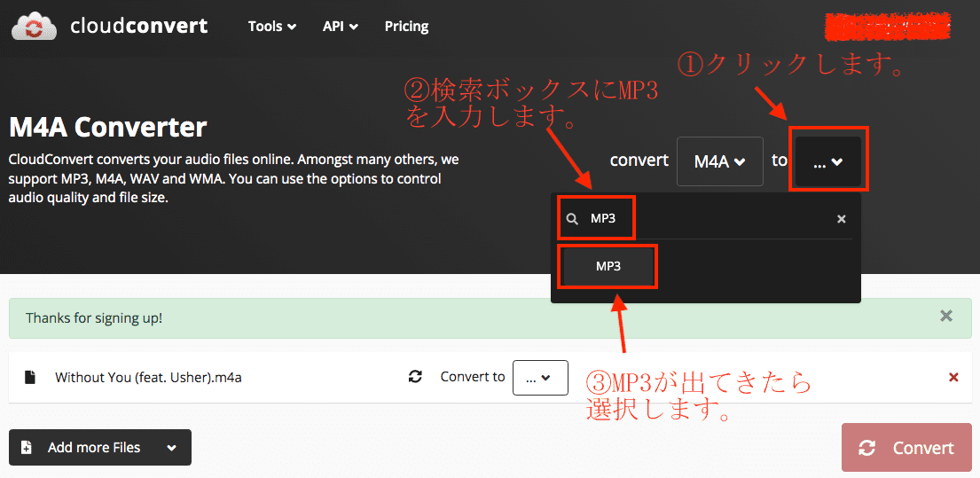Screen dimensions: 980x478
Task: Go to the Pricing page
Action: click(406, 27)
